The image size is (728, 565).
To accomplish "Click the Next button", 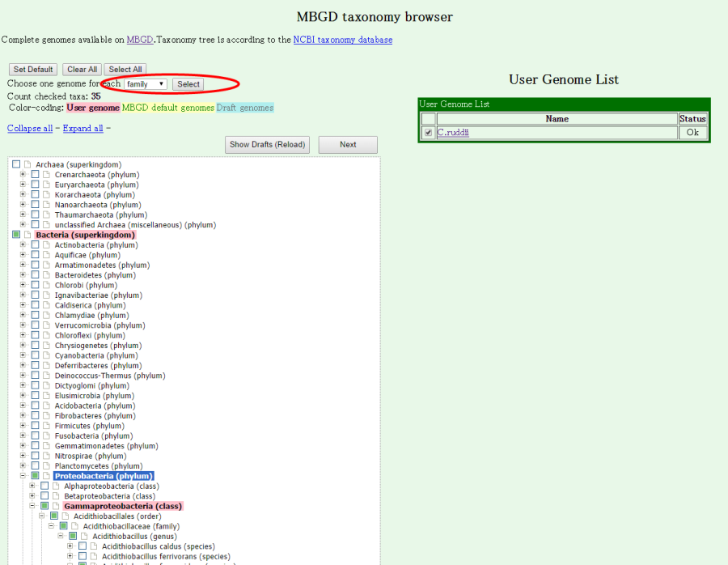I will (x=348, y=145).
